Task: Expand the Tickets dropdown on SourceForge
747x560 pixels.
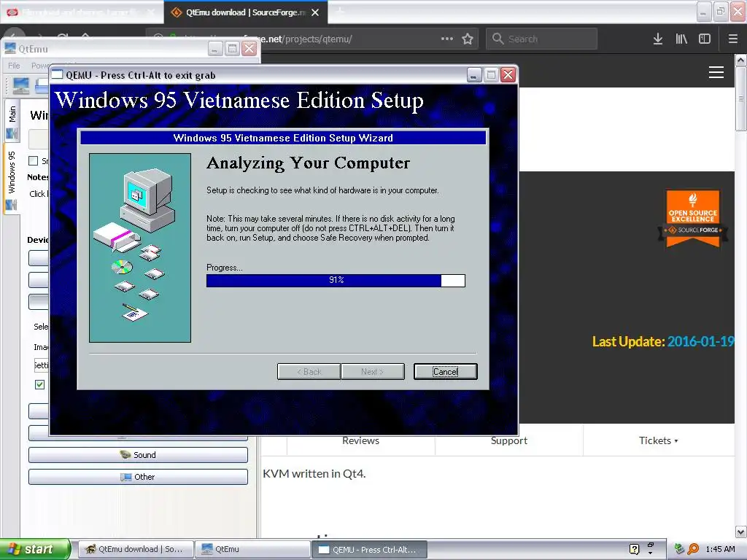Action: pos(659,440)
